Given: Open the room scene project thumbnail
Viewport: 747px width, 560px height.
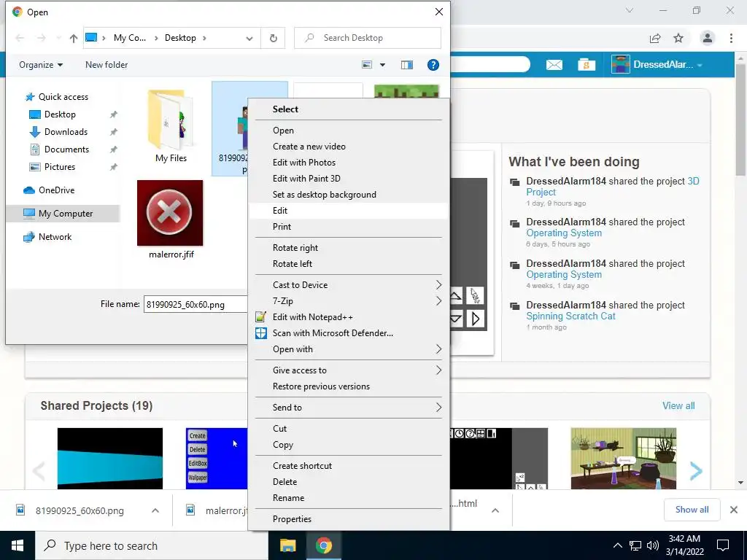Looking at the screenshot, I should click(623, 458).
